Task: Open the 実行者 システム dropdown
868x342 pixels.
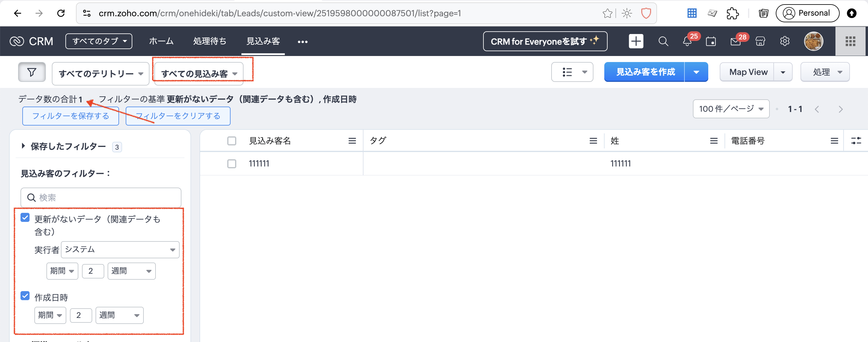Action: 120,250
